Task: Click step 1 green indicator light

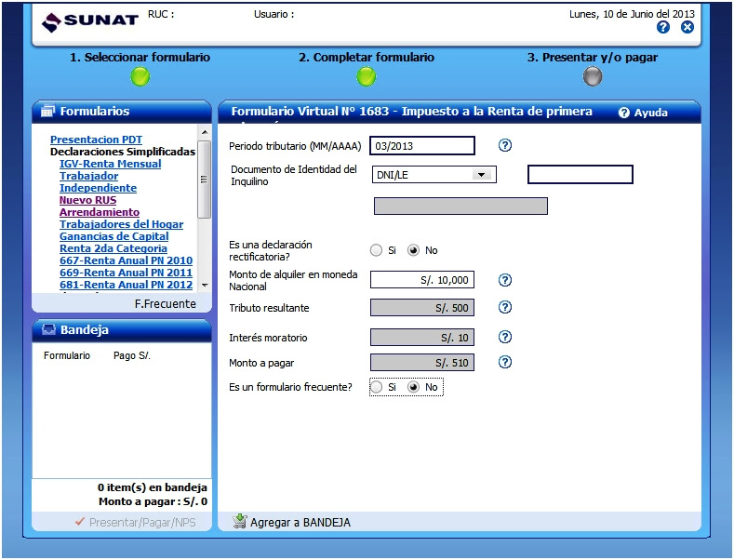Action: (140, 77)
